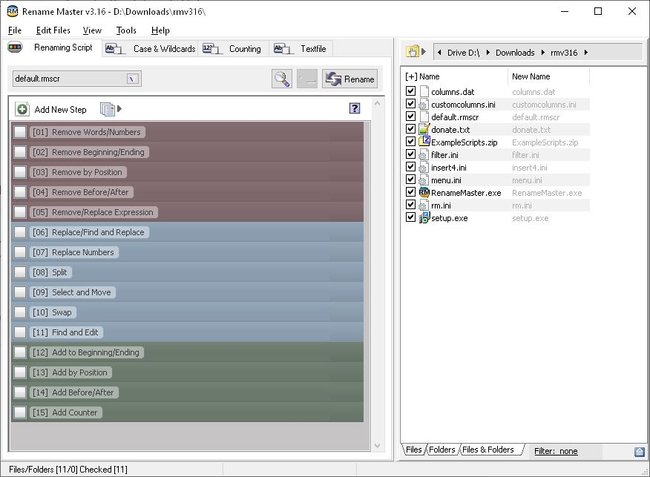Click the Add New Step label

point(61,109)
